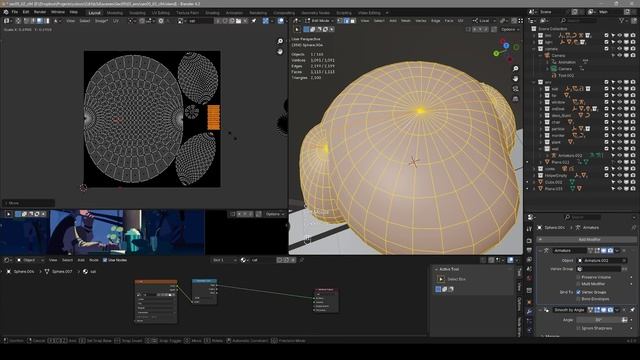Expand the 'chair' collection in outliner
Screen dimensions: 640x360
tap(540, 122)
